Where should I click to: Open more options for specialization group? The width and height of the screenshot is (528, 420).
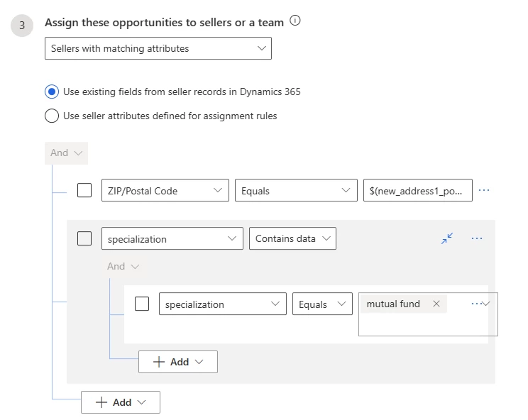[x=477, y=238]
